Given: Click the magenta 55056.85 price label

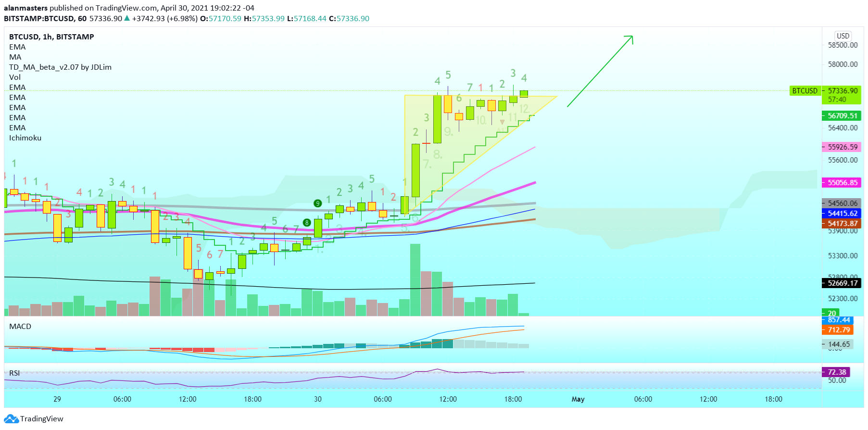Looking at the screenshot, I should 842,182.
